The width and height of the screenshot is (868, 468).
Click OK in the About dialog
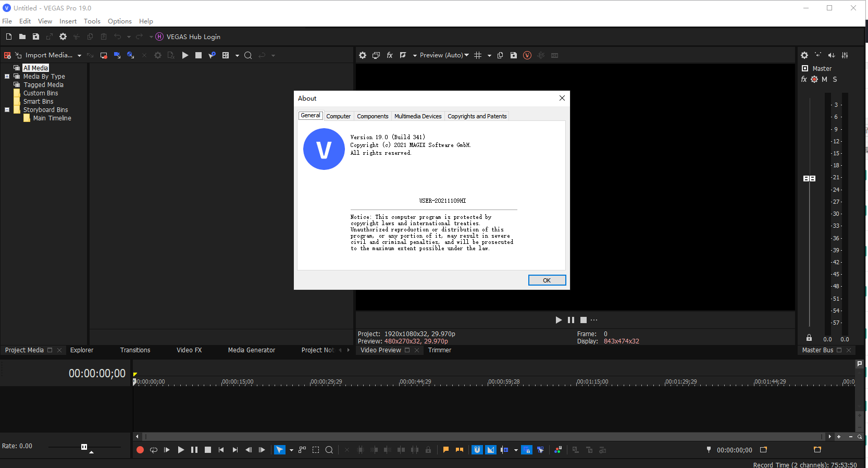(547, 280)
